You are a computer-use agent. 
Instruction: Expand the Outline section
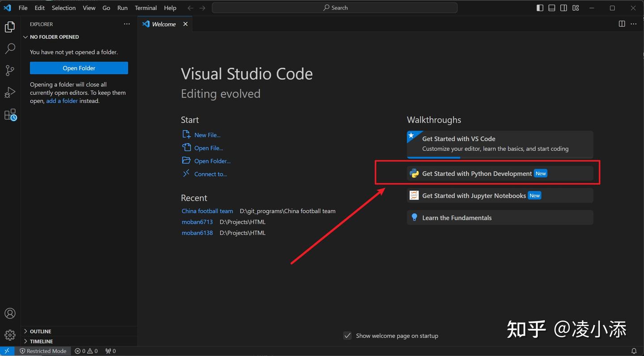41,331
